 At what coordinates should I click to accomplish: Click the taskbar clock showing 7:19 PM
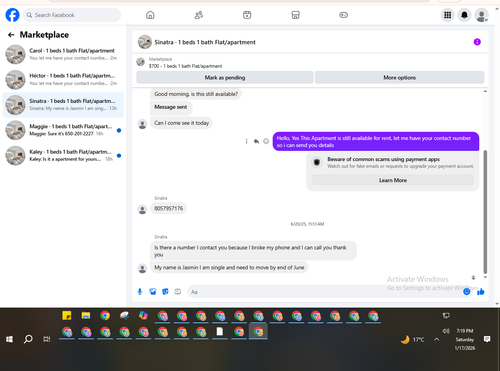click(465, 339)
